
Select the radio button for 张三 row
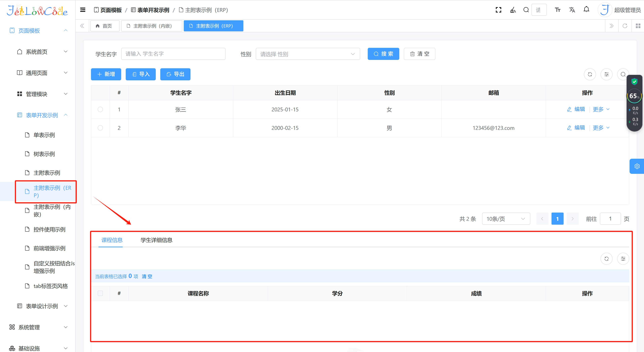pos(100,109)
